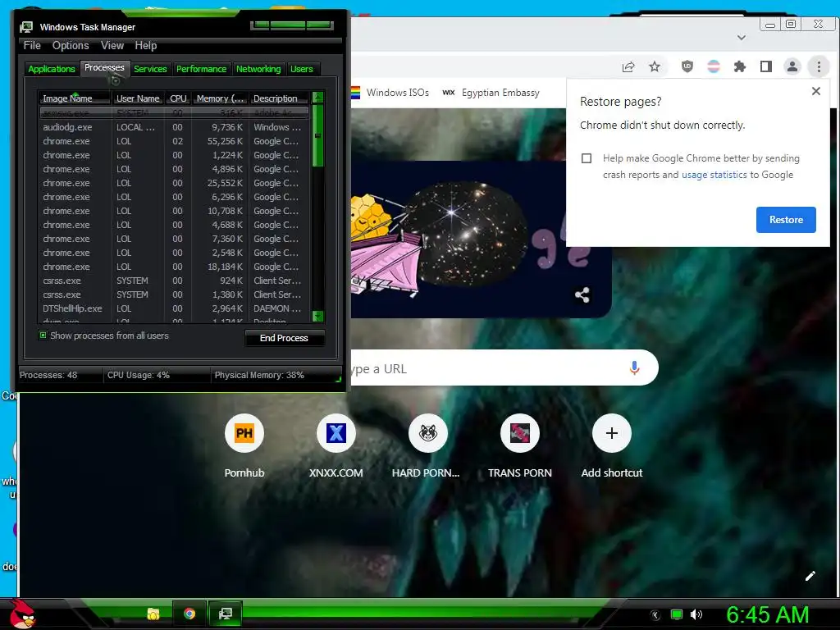Sort processes by User Name column
The width and height of the screenshot is (840, 630).
[138, 98]
